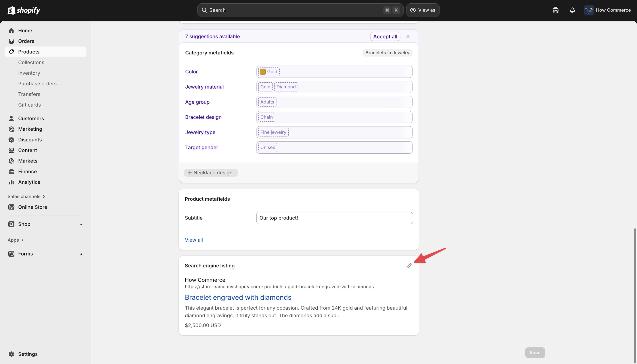637x364 pixels.
Task: Open Gift cards in the sidebar
Action: click(x=29, y=105)
